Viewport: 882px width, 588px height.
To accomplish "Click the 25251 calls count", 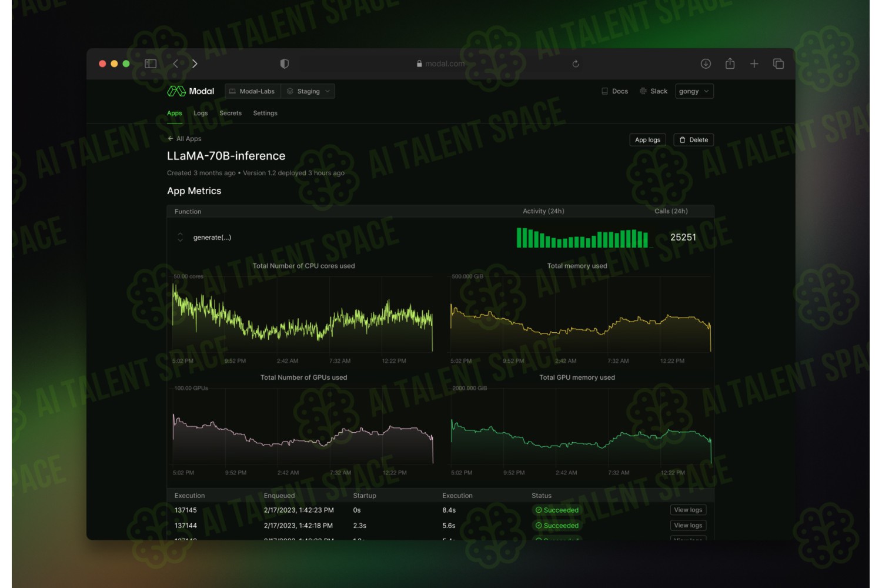I will [x=683, y=238].
